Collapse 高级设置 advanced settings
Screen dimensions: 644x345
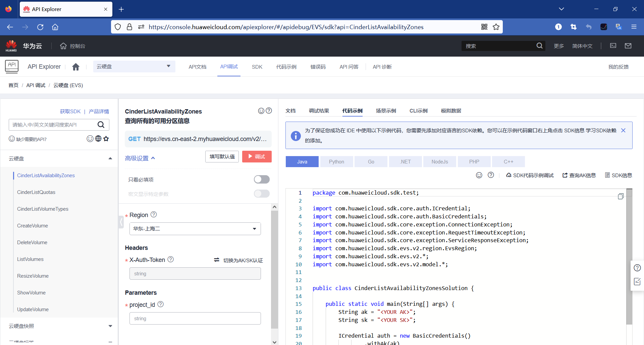pos(140,158)
